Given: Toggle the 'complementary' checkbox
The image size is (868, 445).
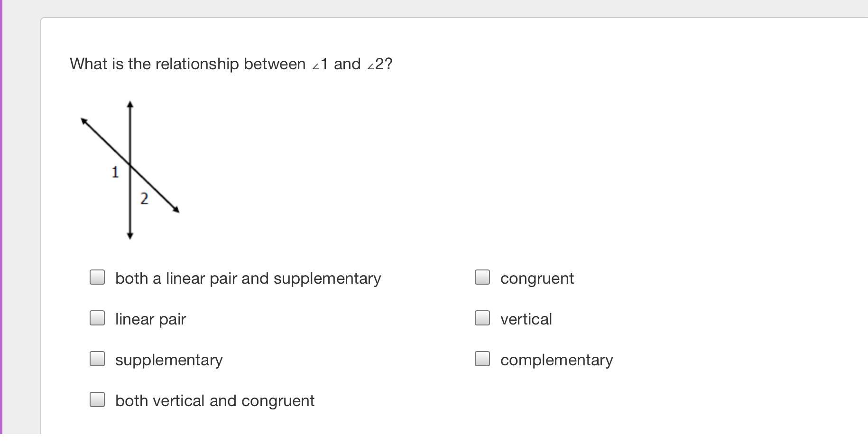Looking at the screenshot, I should tap(482, 359).
